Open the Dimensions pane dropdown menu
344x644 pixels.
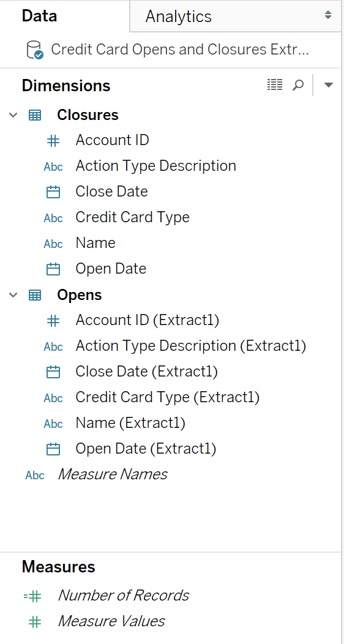coord(329,85)
